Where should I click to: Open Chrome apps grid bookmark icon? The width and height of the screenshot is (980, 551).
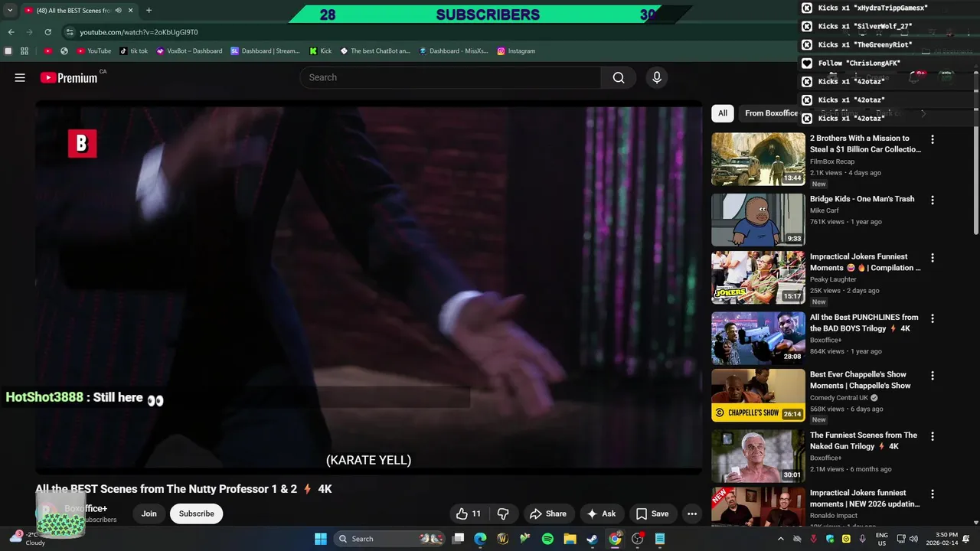pos(24,51)
